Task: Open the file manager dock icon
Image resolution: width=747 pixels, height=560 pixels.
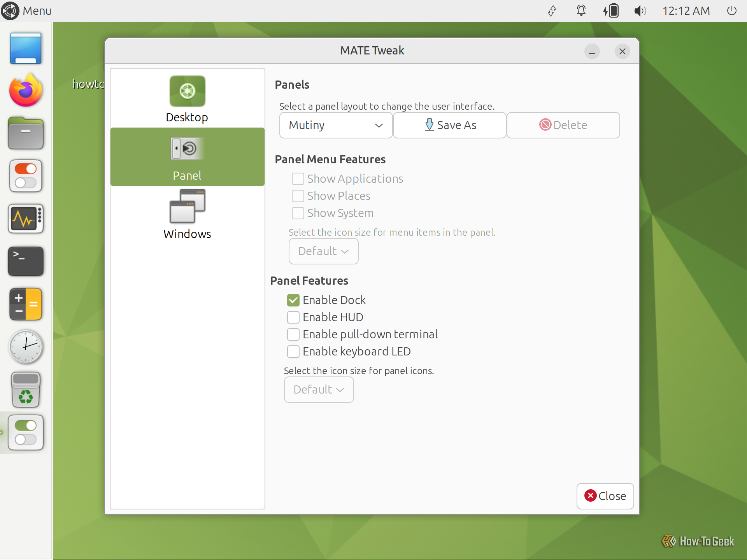Action: [x=26, y=133]
